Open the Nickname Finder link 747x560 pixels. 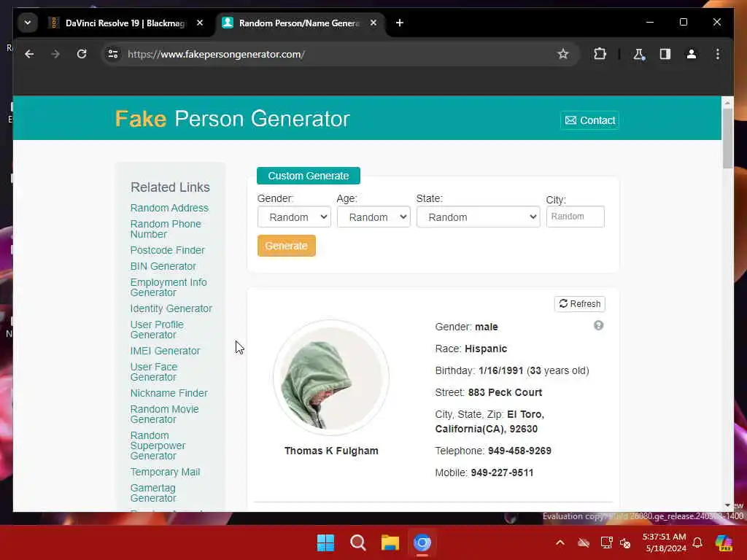click(x=169, y=393)
